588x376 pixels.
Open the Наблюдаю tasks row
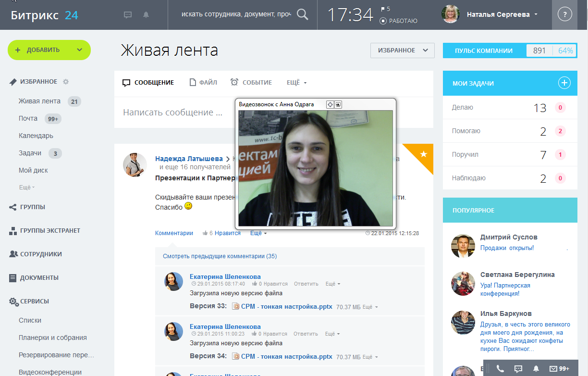point(510,178)
